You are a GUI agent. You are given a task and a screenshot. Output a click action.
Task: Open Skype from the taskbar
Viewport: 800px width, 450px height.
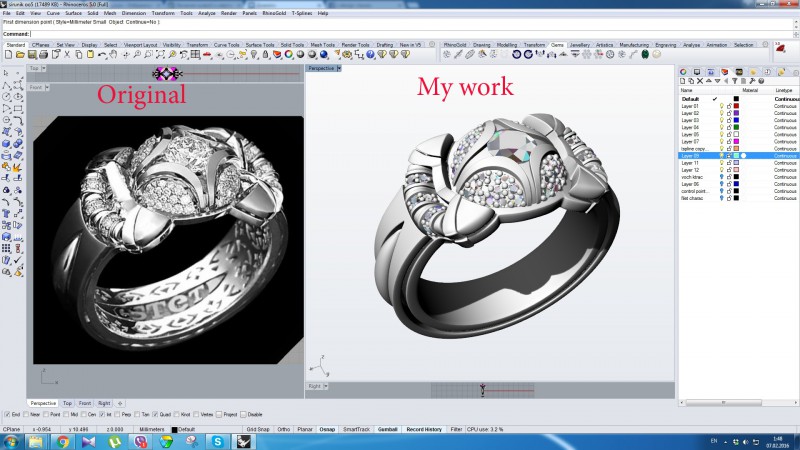coord(218,441)
